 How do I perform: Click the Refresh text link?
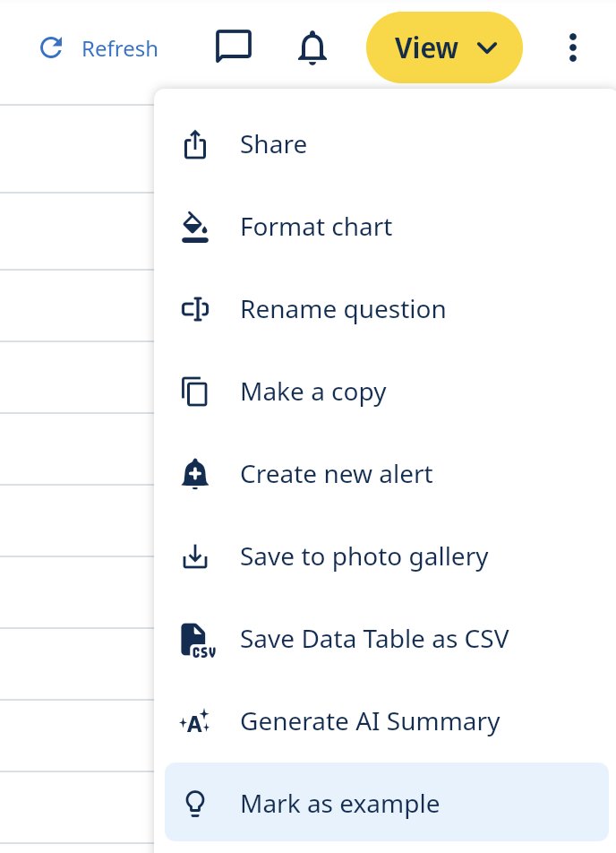tap(119, 48)
